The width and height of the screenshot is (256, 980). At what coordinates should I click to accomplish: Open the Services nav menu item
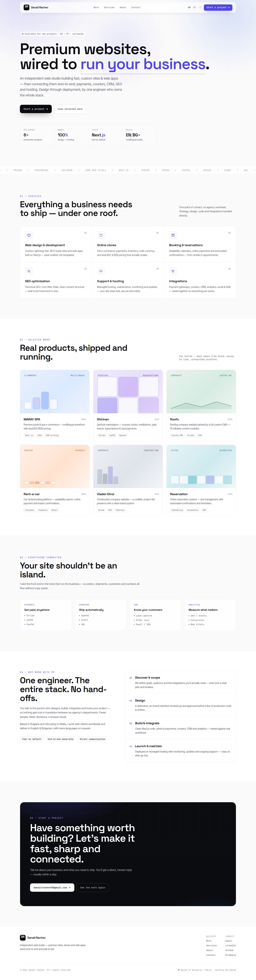(109, 7)
